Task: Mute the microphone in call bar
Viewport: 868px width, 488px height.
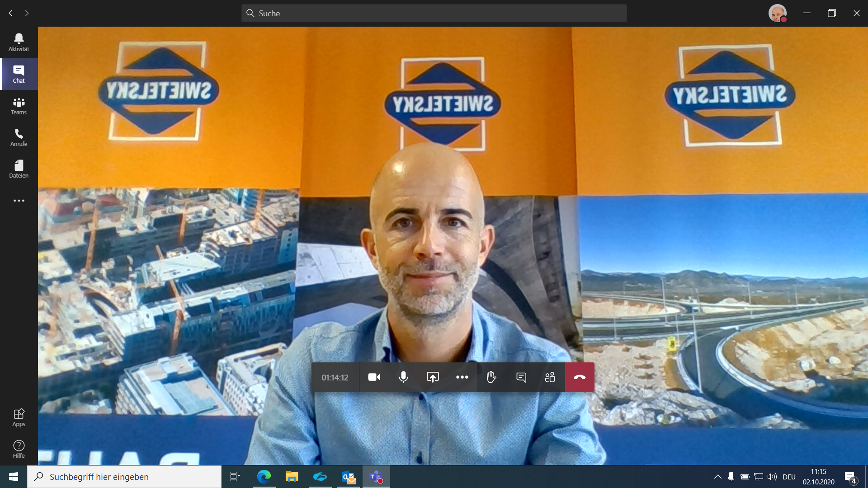Action: pos(403,377)
